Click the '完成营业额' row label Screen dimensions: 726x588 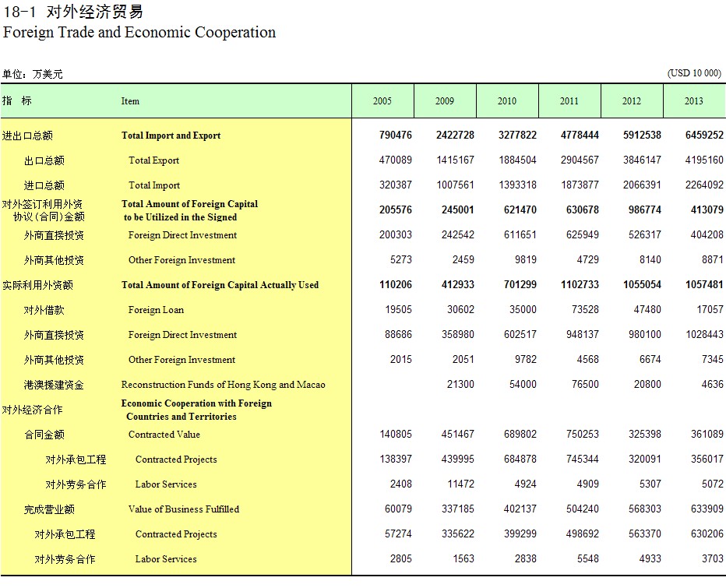[x=49, y=509]
